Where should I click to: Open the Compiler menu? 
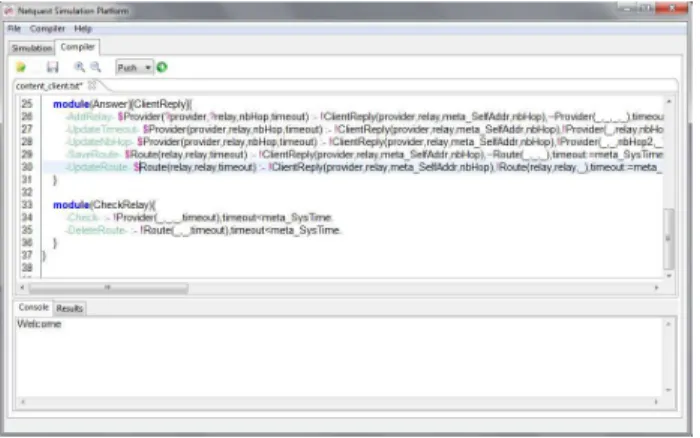tap(47, 29)
